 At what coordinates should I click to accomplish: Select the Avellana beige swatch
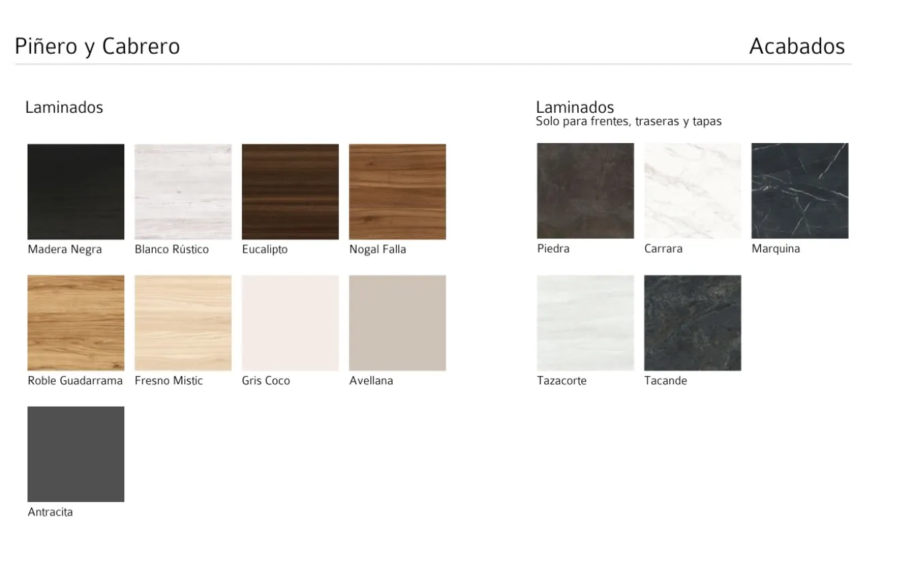397,323
